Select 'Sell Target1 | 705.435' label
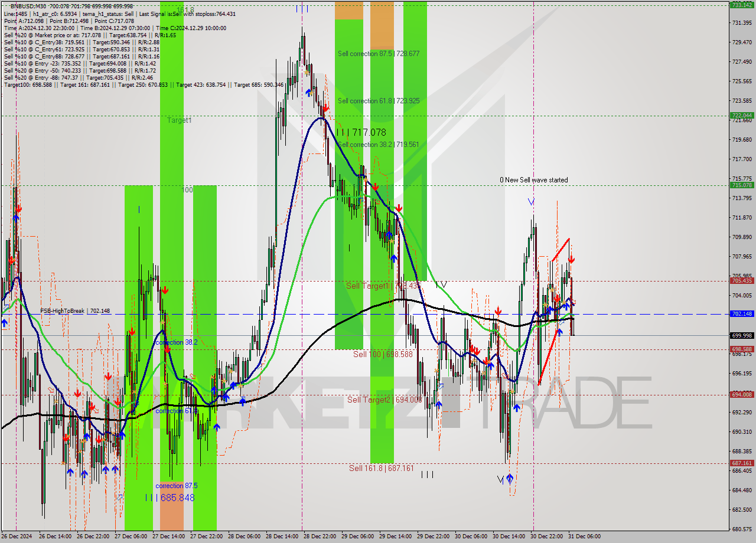756x543 pixels. 383,286
